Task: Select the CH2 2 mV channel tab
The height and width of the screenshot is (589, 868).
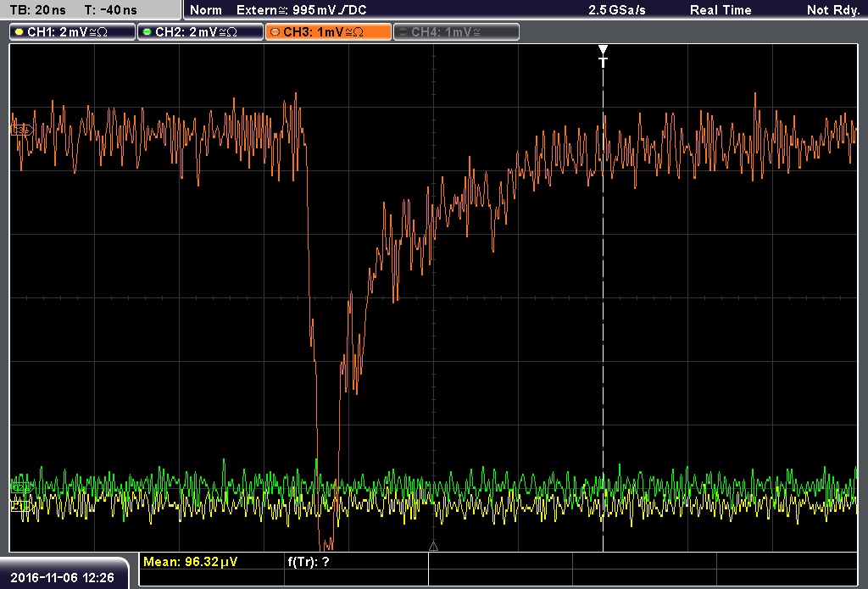Action: (200, 32)
